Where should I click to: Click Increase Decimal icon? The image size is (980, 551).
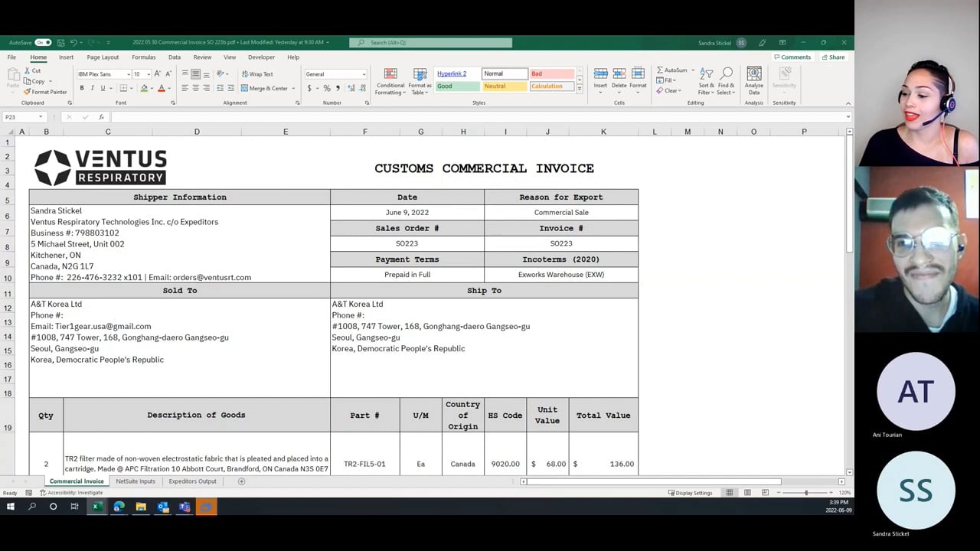pyautogui.click(x=351, y=88)
